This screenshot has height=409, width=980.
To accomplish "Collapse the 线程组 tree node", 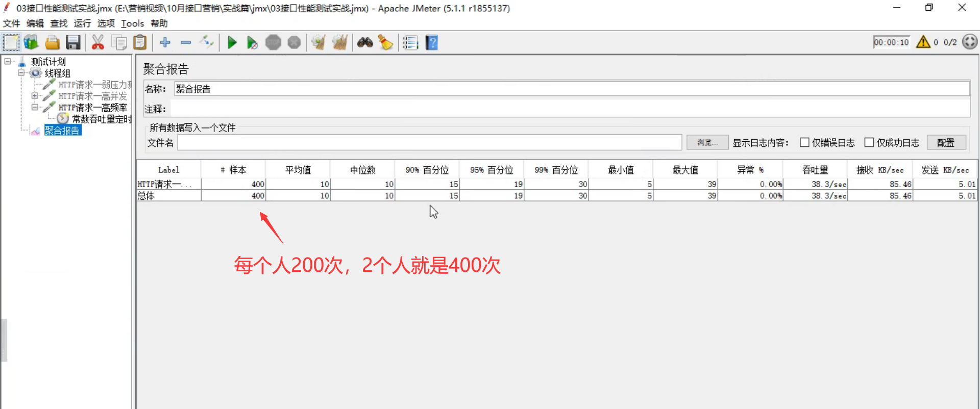I will (x=21, y=73).
